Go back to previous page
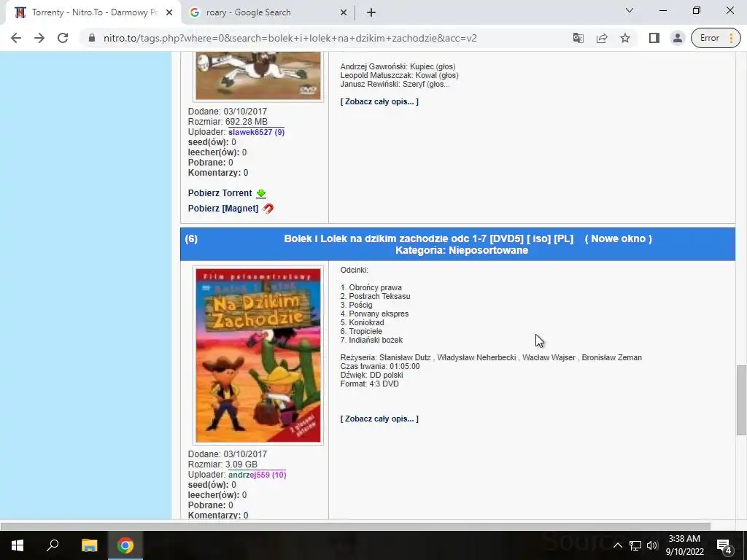747x560 pixels. click(x=16, y=38)
